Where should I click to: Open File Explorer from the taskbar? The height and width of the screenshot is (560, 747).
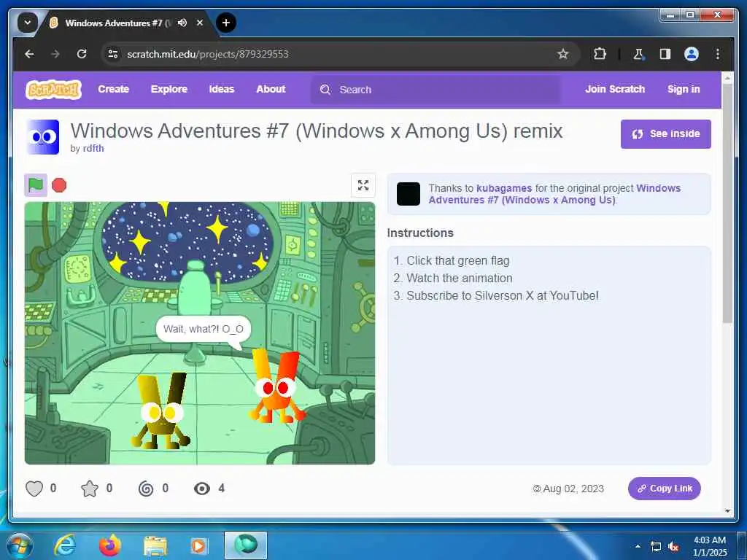pyautogui.click(x=155, y=545)
